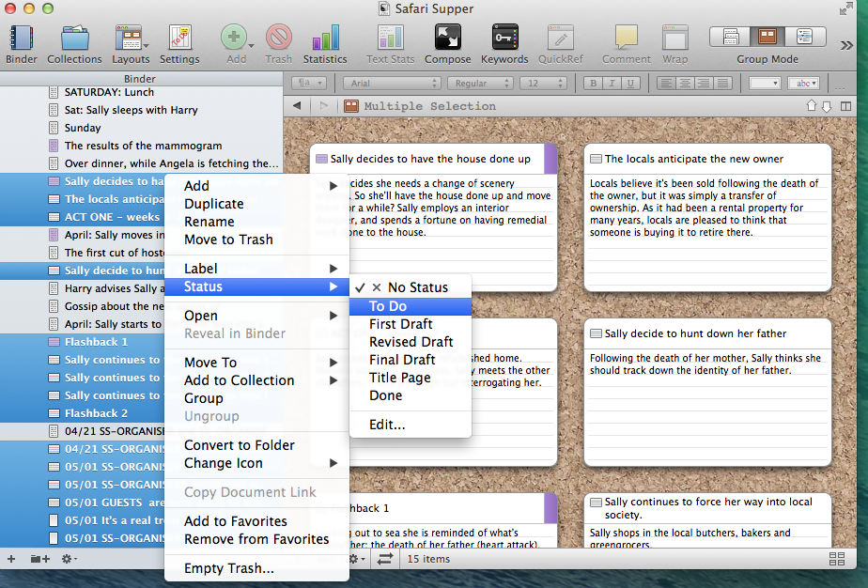Select No Status in the Status submenu

click(411, 287)
